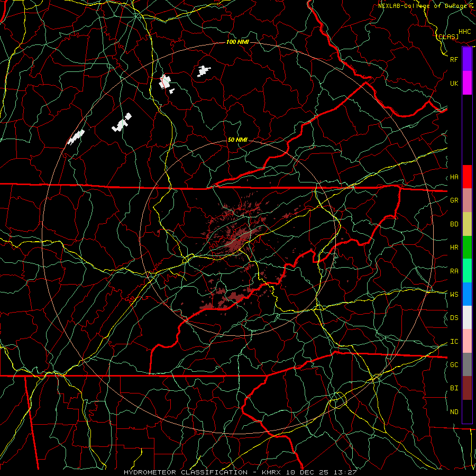Viewport: 476px width, 476px height.
Task: Click the purple RF legend color swatch
Action: pyautogui.click(x=467, y=59)
